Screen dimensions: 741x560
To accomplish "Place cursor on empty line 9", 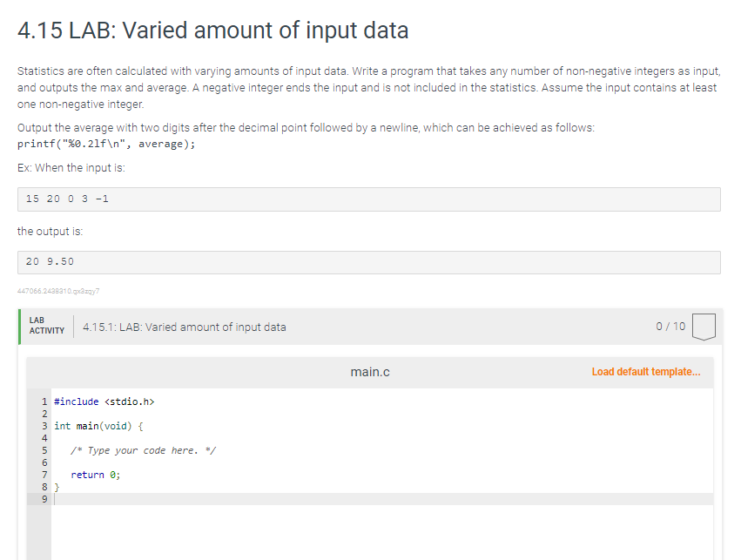I will coord(261,499).
